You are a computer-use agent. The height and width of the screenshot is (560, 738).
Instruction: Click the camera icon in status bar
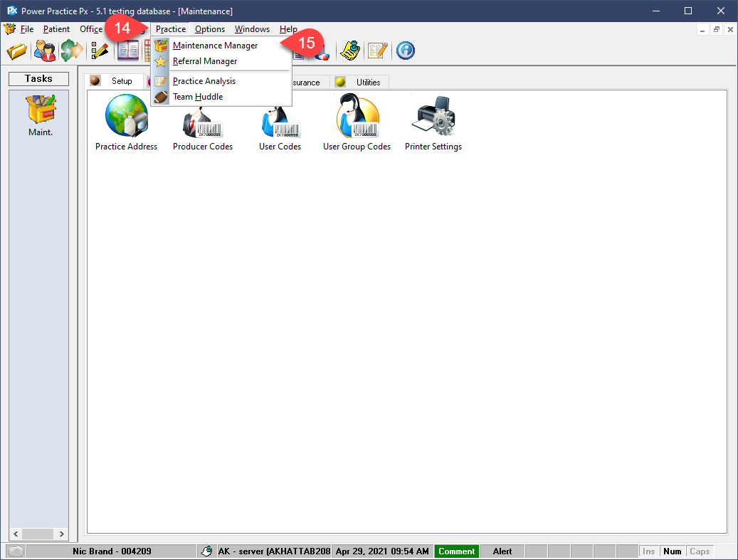16,551
